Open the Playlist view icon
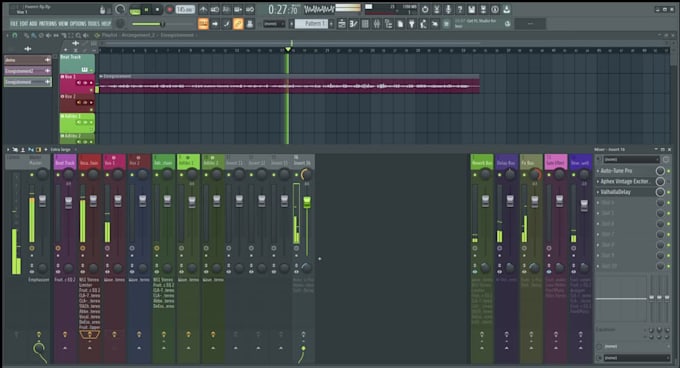The height and width of the screenshot is (368, 680). [x=342, y=24]
